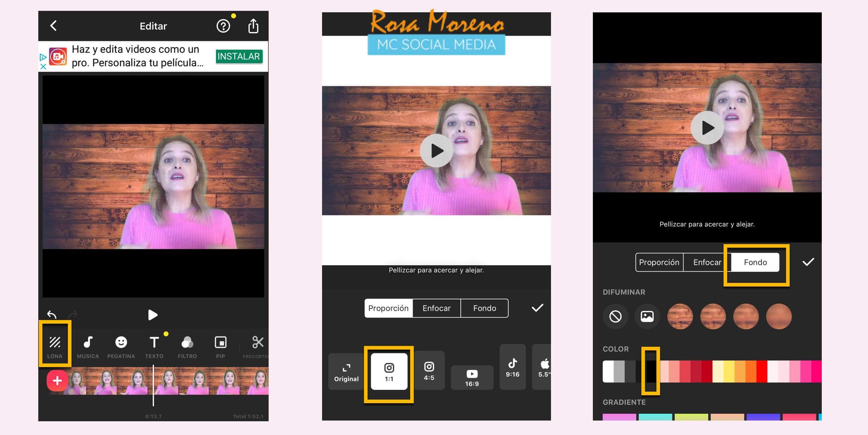Select the 1:1 Instagram ratio
This screenshot has height=435, width=868.
pyautogui.click(x=389, y=372)
